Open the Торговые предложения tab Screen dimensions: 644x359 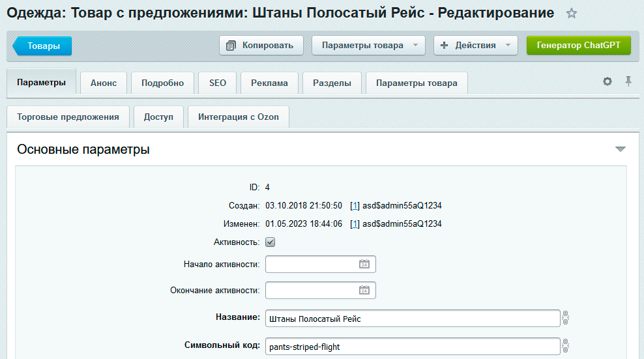(68, 117)
